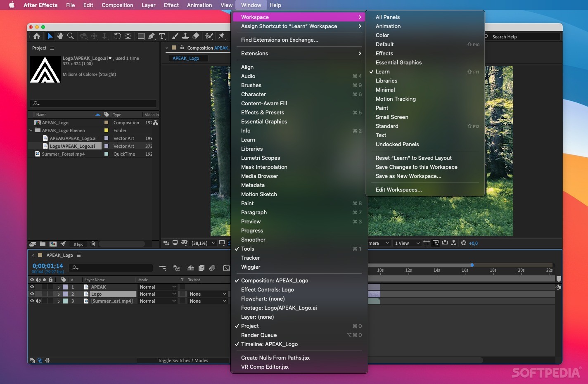The image size is (588, 384).
Task: Open Lumetri Scopes from the Window menu
Action: 261,158
